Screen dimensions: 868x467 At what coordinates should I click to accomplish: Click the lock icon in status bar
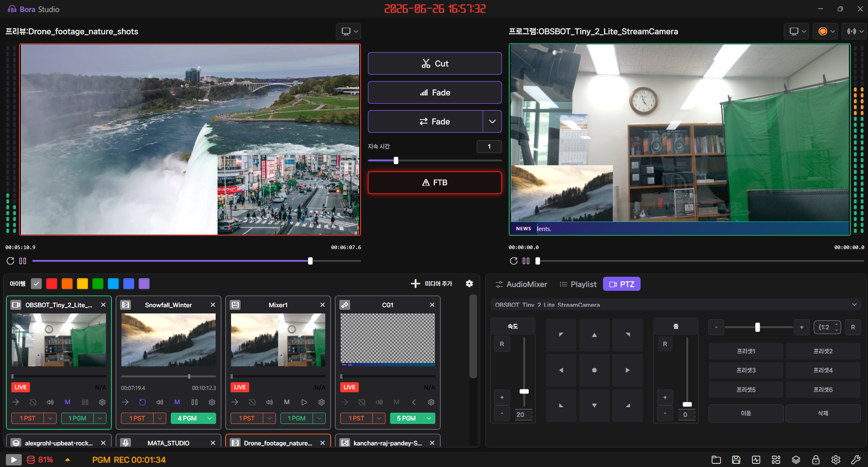click(816, 460)
